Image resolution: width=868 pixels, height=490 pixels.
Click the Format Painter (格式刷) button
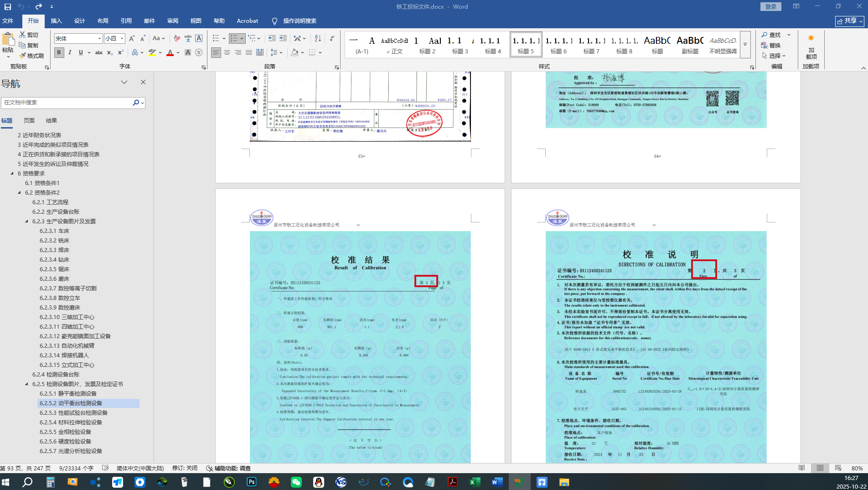point(31,56)
